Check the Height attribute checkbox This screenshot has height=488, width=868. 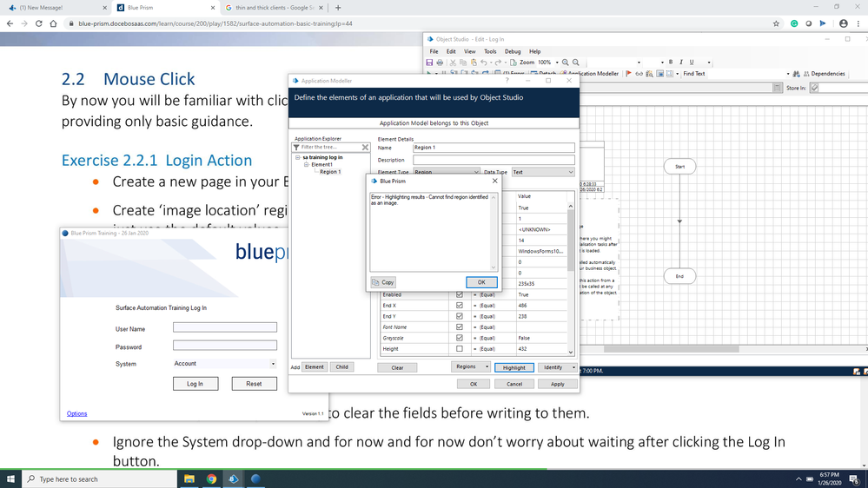460,349
